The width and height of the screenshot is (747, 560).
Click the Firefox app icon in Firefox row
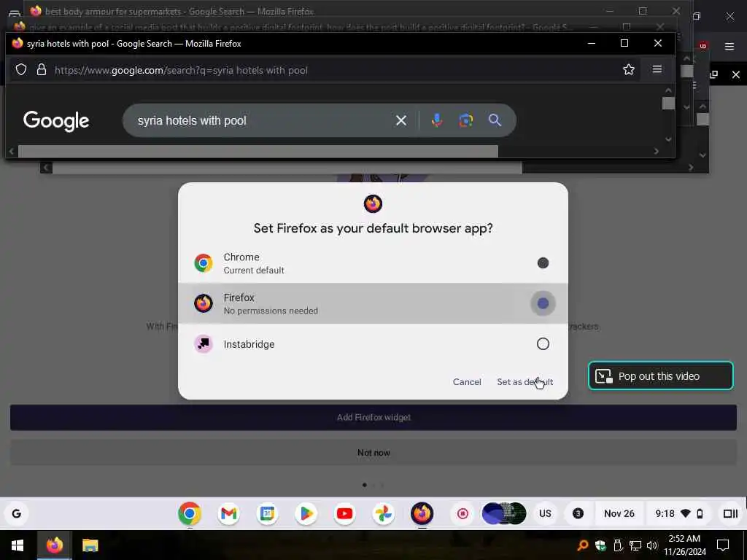coord(204,303)
